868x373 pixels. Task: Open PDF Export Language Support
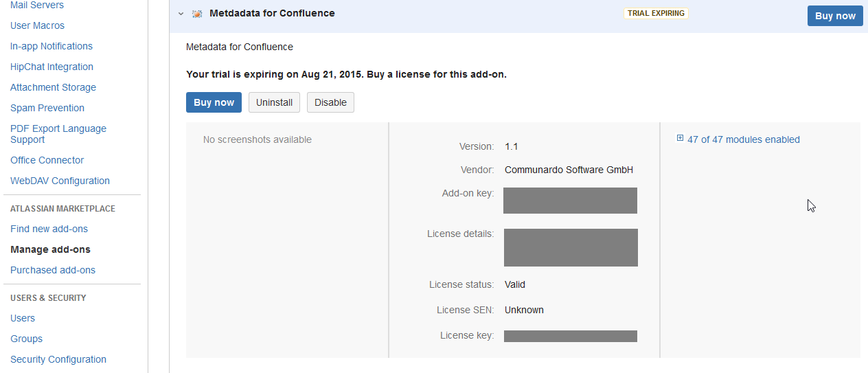point(58,133)
